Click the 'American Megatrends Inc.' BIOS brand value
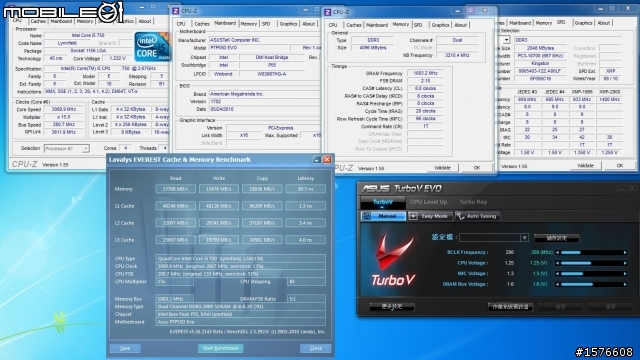 click(x=264, y=94)
